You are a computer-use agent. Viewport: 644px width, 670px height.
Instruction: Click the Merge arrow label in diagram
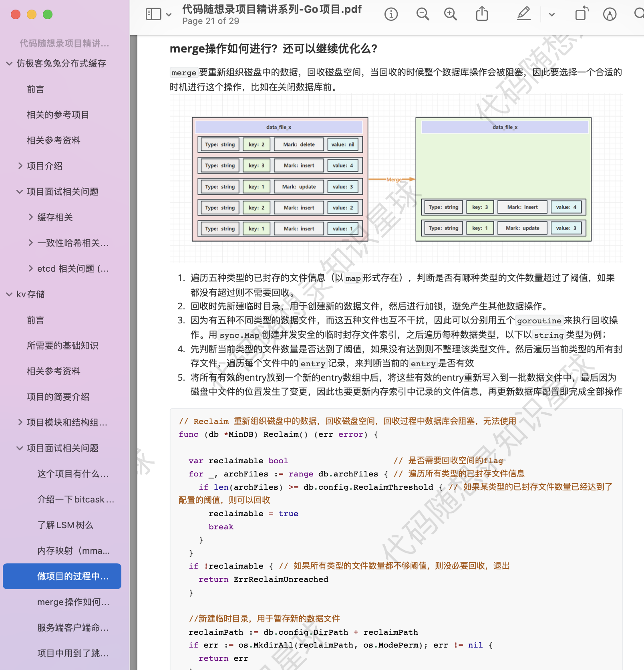point(394,180)
